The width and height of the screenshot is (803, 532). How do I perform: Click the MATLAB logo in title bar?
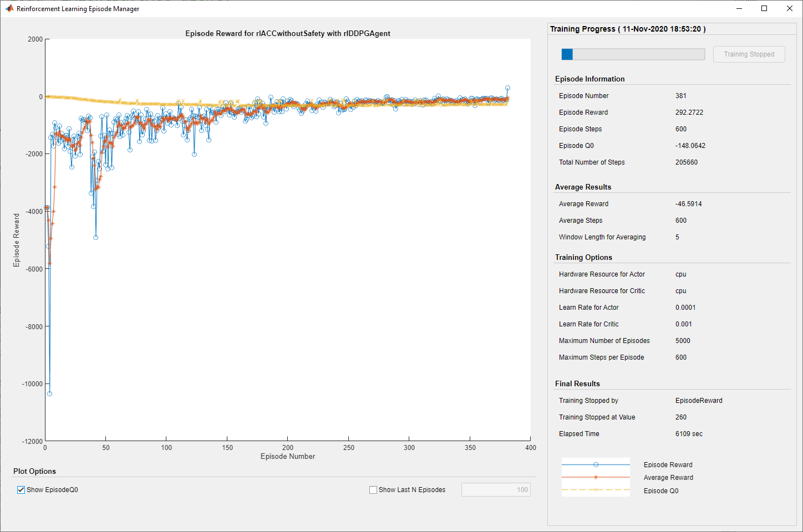[9, 8]
